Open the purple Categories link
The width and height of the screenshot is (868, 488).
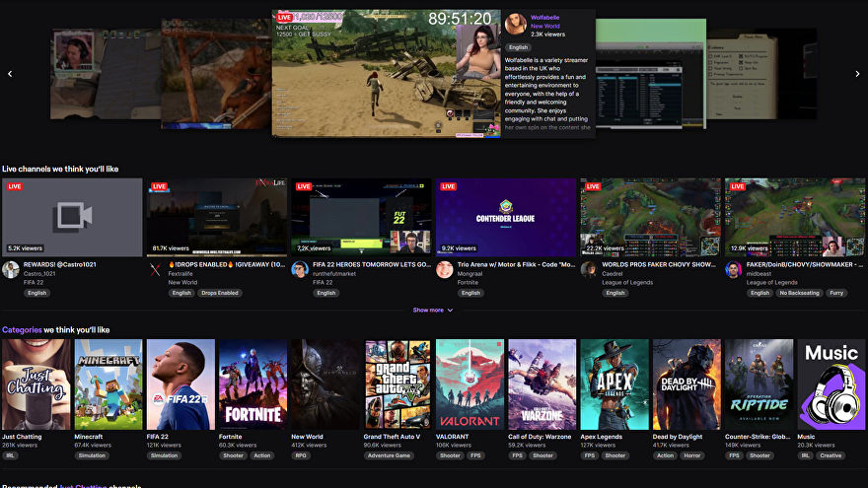tap(22, 329)
